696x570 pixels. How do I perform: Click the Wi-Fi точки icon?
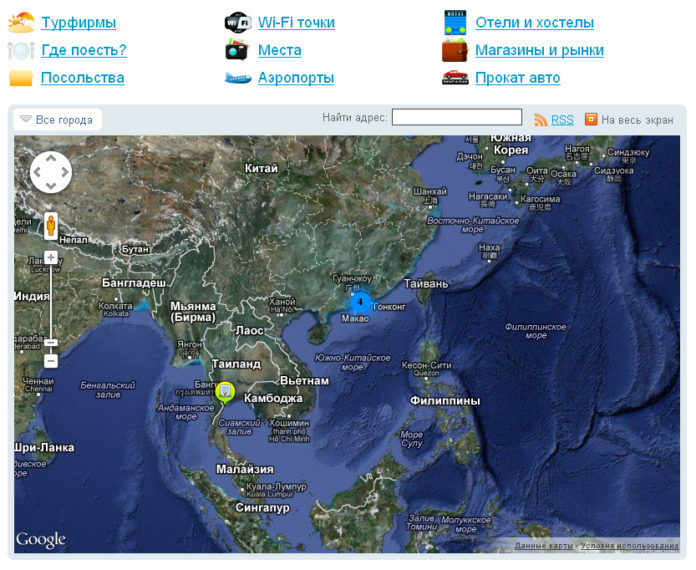[238, 22]
